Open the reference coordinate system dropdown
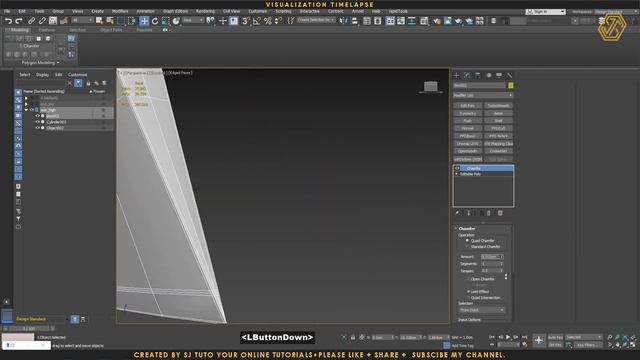Image resolution: width=640 pixels, height=360 pixels. point(193,20)
